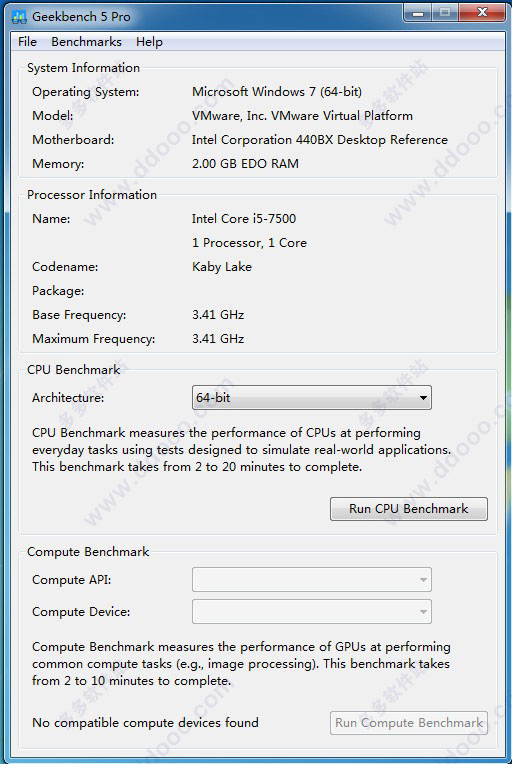Click the Maximum Frequency '3.41 GHz' value
The width and height of the screenshot is (512, 764).
(x=218, y=339)
